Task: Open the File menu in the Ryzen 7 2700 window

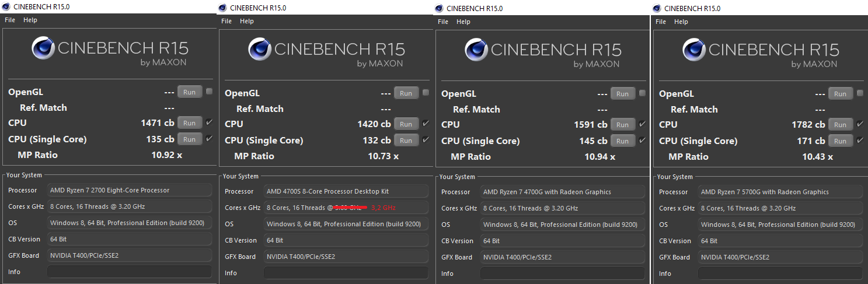Action: [x=9, y=20]
